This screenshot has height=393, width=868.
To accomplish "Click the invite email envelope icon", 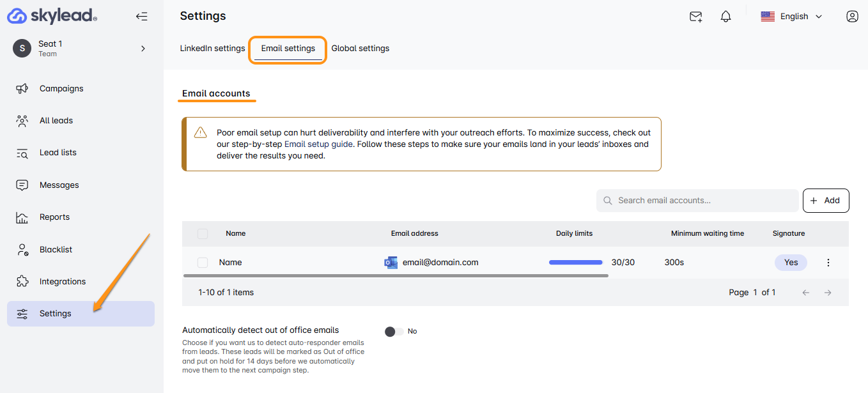I will (696, 17).
